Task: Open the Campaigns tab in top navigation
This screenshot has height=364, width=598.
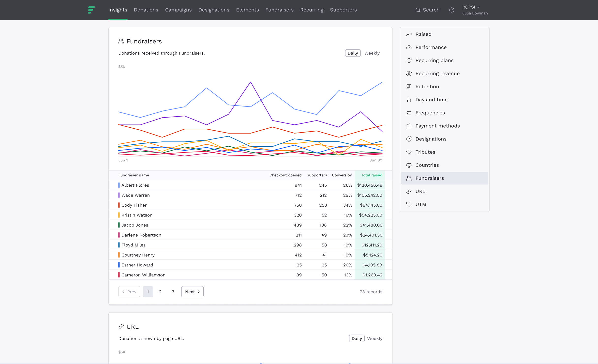Action: (178, 10)
